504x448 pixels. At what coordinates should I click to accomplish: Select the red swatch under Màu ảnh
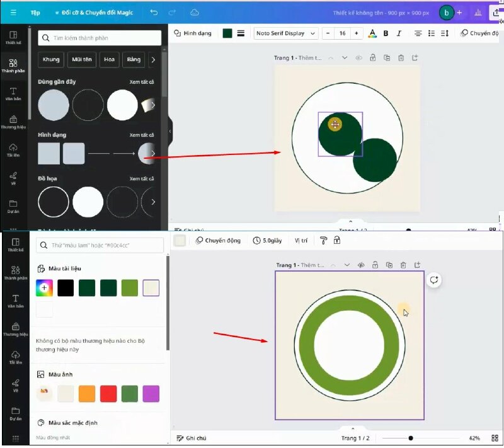(108, 394)
